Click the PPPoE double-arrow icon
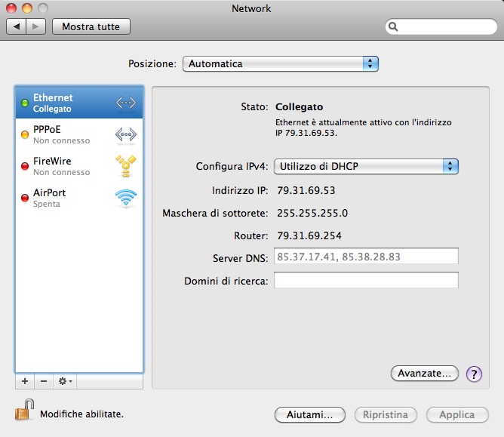Viewport: 504px width, 437px height. 126,134
